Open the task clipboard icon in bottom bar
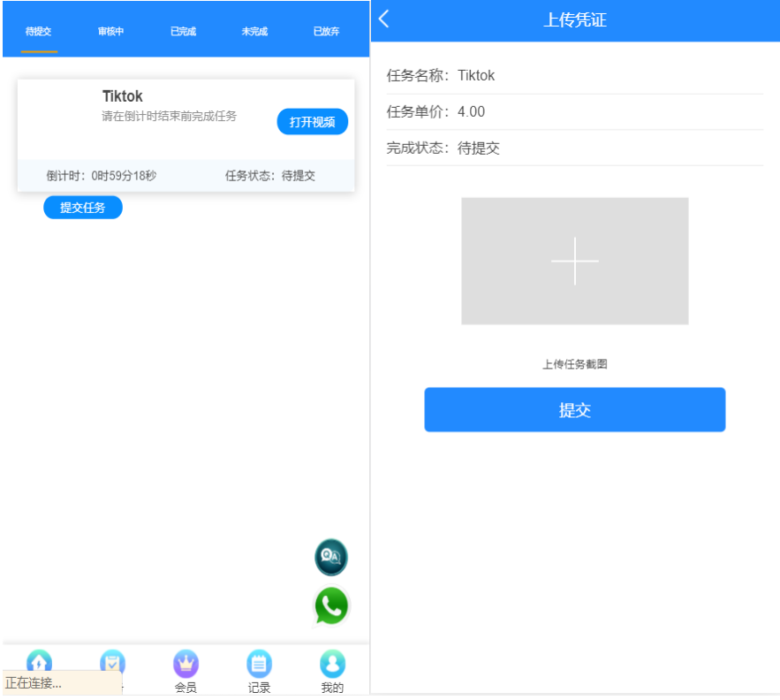This screenshot has width=780, height=700. pyautogui.click(x=112, y=663)
